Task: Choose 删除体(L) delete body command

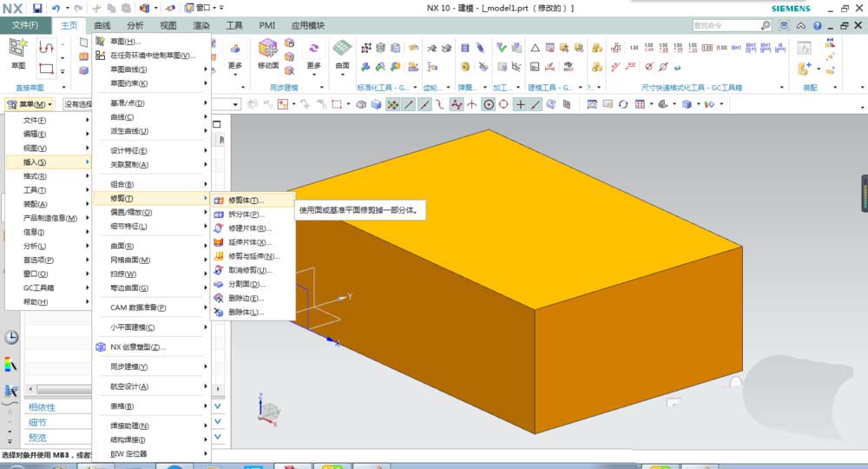Action: click(253, 312)
